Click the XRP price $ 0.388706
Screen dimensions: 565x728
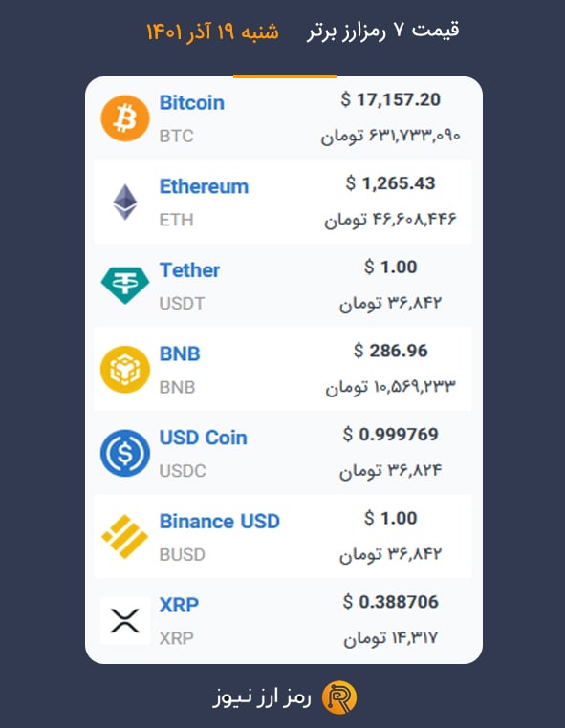(x=390, y=602)
